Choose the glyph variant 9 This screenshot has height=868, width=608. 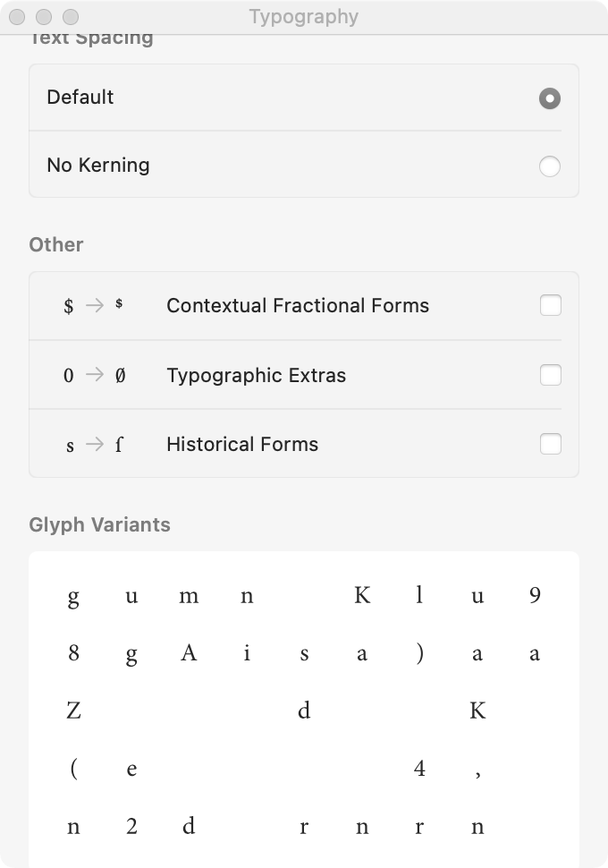click(535, 595)
